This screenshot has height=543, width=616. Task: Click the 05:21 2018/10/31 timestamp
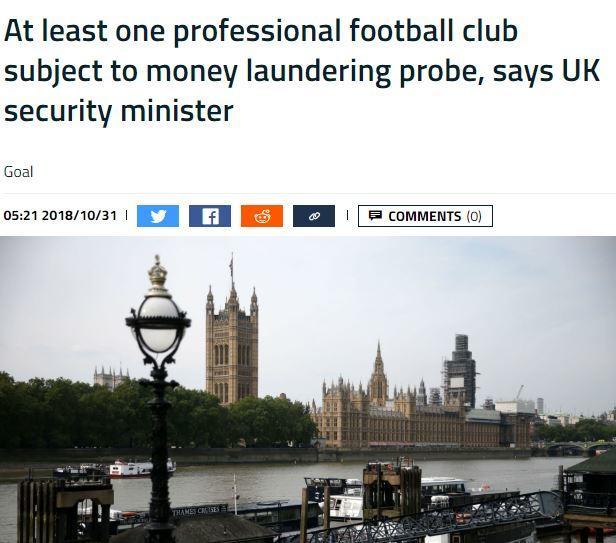[60, 215]
